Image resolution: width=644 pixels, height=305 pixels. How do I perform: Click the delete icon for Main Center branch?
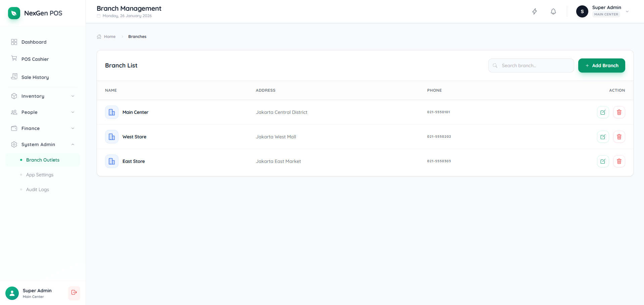pos(619,112)
